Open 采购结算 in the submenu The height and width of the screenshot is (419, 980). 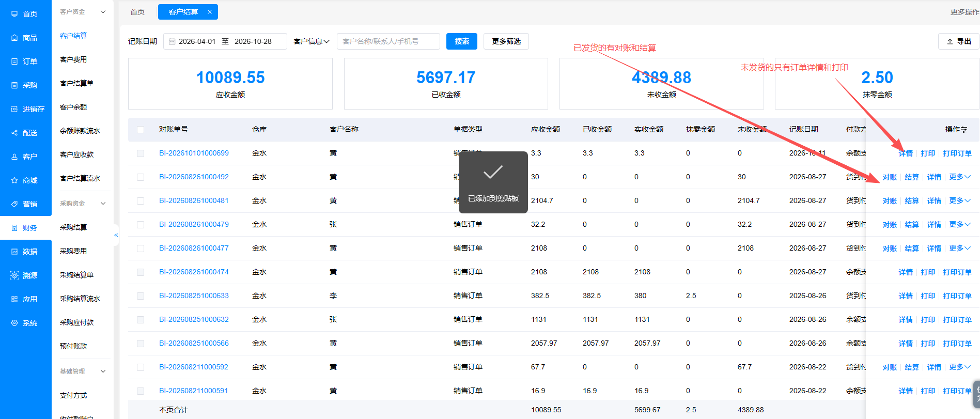73,227
